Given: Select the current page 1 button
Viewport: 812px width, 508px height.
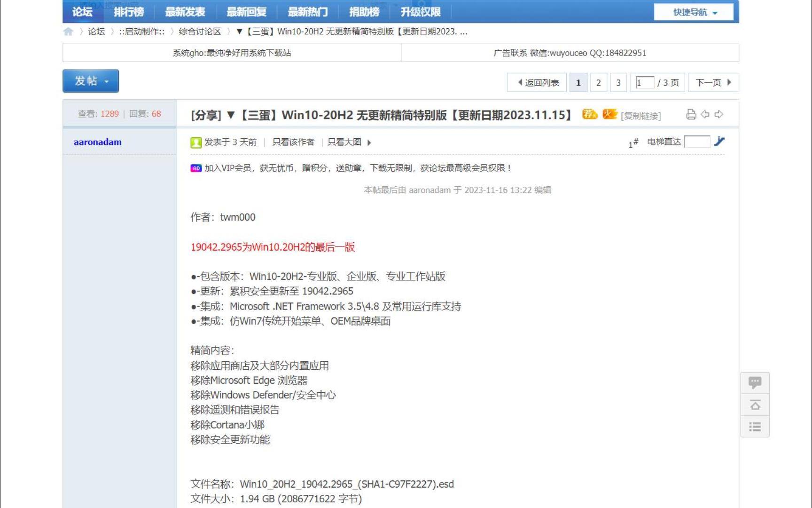Looking at the screenshot, I should point(578,82).
